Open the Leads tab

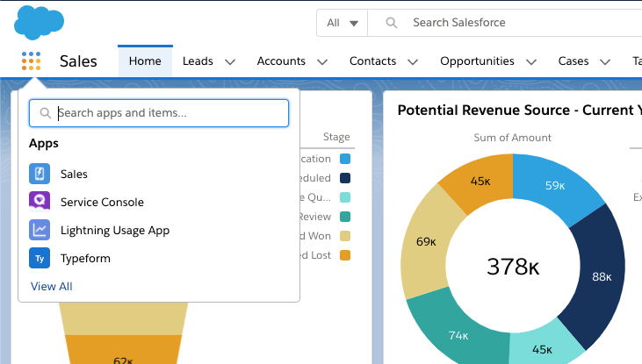click(x=198, y=61)
